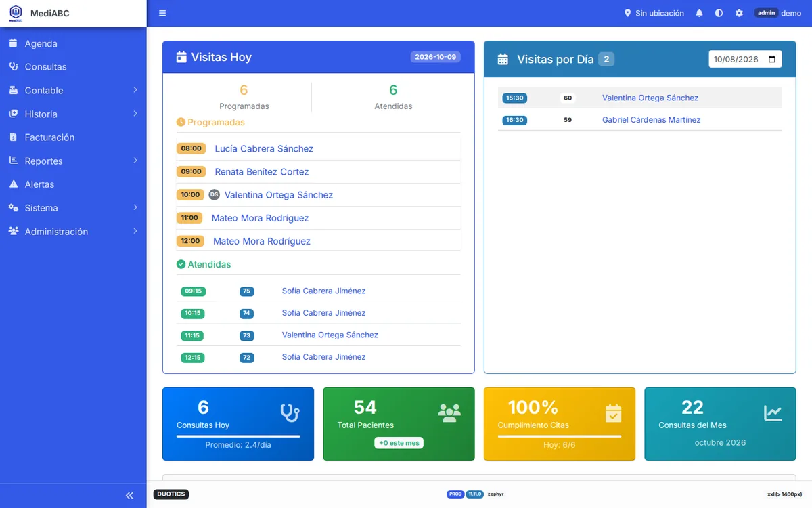Click the DUOTICS footer badge
812x508 pixels.
pyautogui.click(x=171, y=494)
